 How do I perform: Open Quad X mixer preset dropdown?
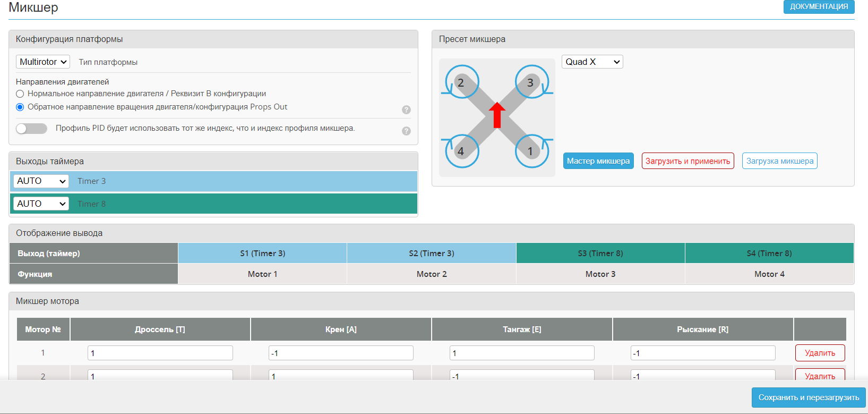592,62
